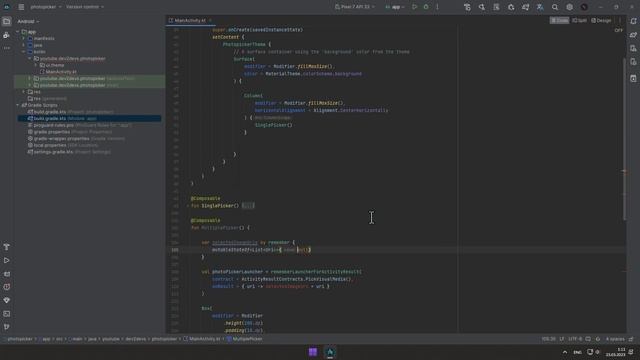Viewport: 640px width, 360px height.
Task: Expand the folded SinglePicker function body
Action: tap(248, 206)
